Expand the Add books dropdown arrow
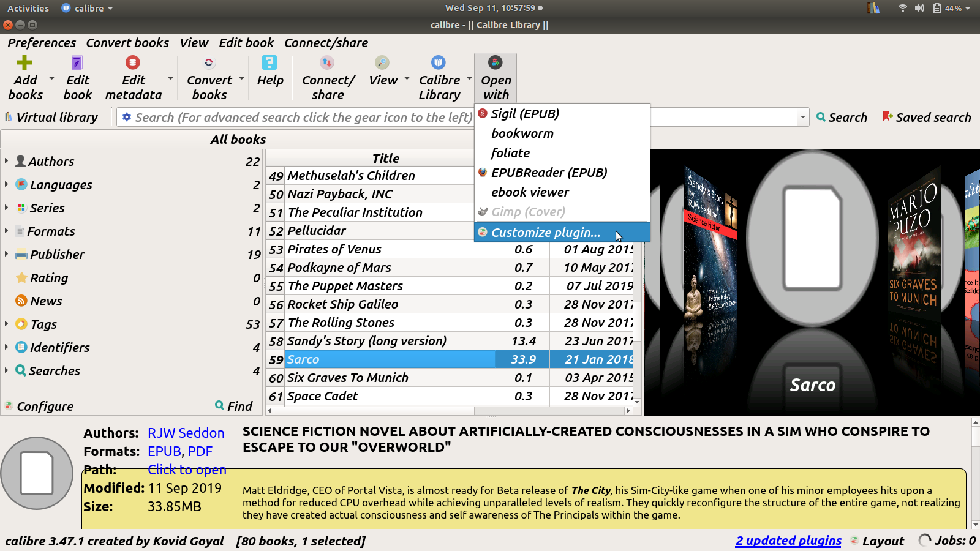This screenshot has height=551, width=980. tap(51, 78)
